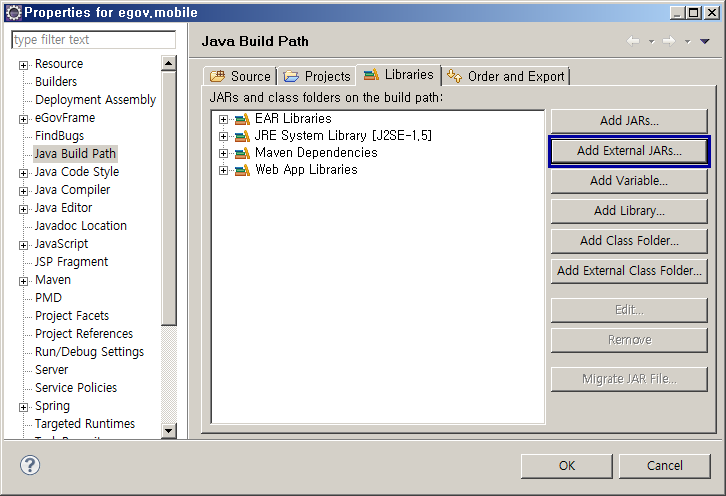This screenshot has height=496, width=726.
Task: Select the Maven Dependencies library
Action: coord(315,153)
